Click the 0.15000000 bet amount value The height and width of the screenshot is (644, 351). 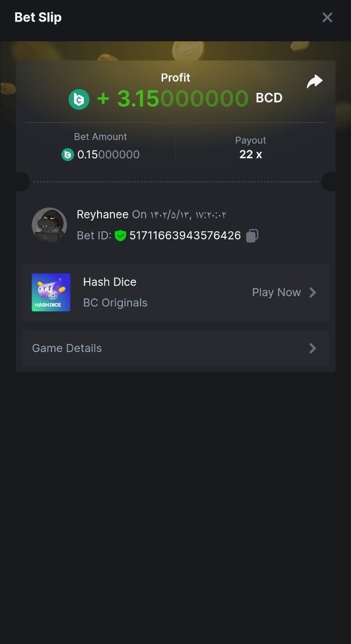(x=108, y=155)
